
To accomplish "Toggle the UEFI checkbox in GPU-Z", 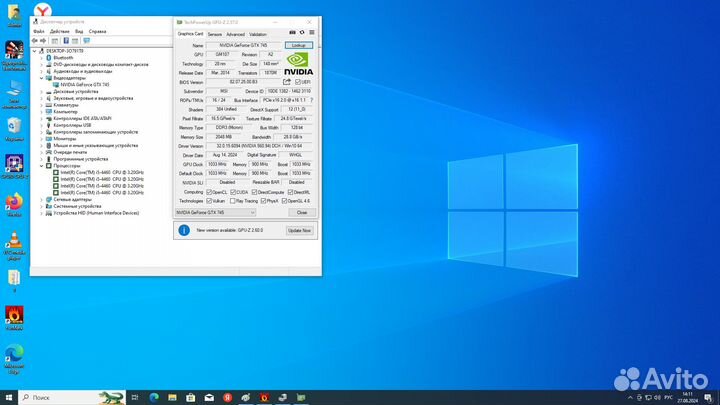I will (x=298, y=82).
